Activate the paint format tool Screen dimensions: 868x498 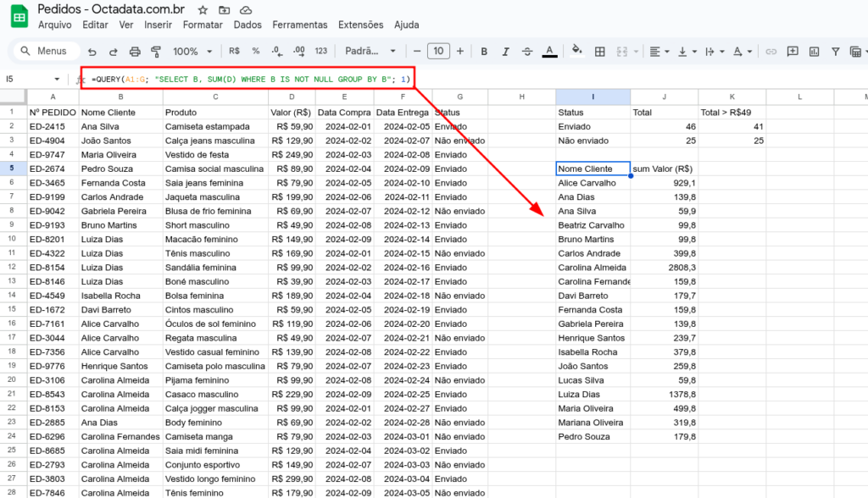point(155,51)
